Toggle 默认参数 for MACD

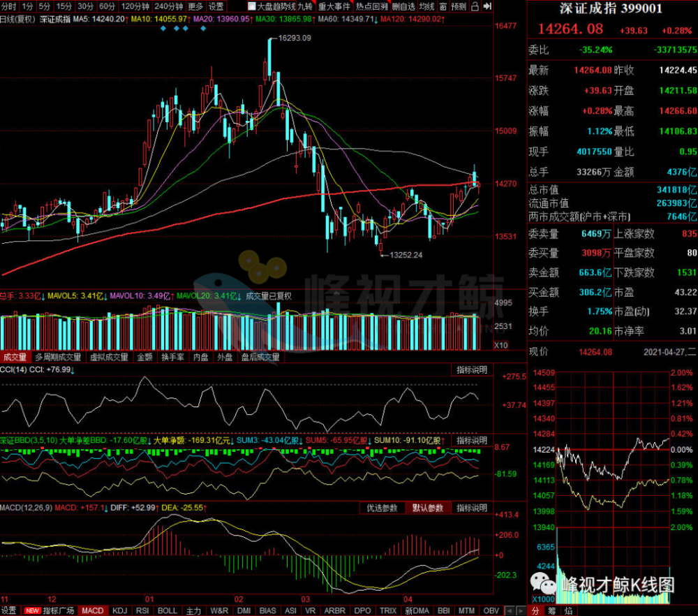point(427,508)
